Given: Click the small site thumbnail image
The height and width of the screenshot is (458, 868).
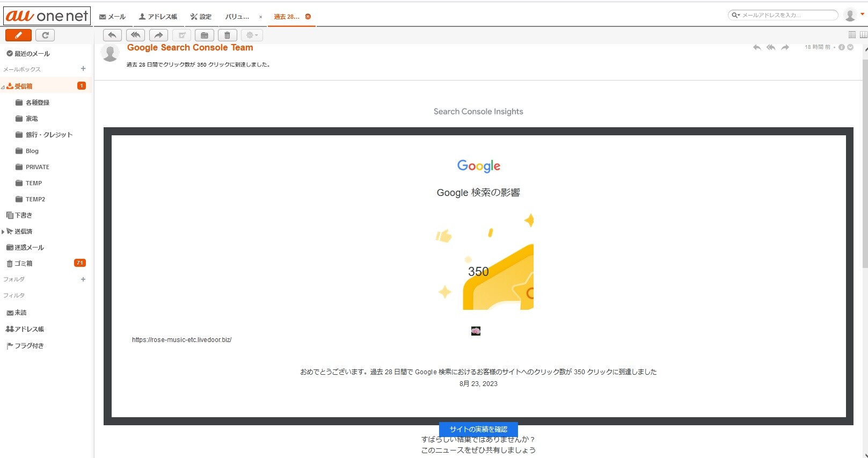Looking at the screenshot, I should tap(476, 331).
